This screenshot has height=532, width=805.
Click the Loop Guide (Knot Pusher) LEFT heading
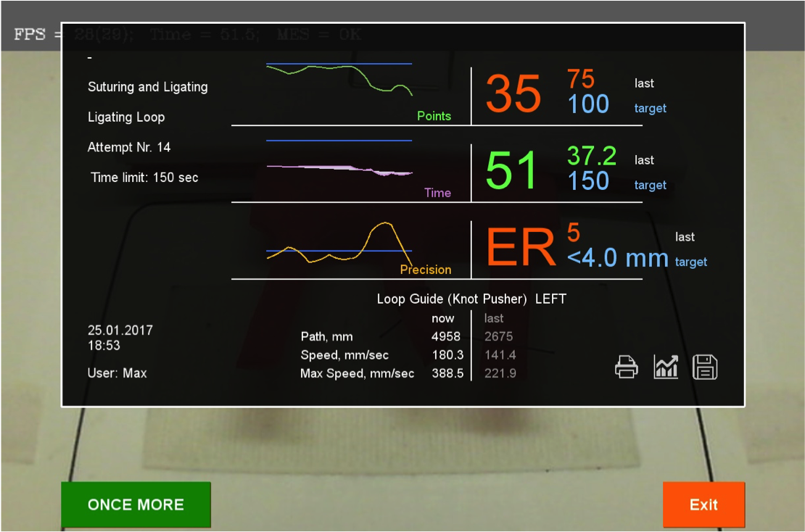tap(471, 299)
